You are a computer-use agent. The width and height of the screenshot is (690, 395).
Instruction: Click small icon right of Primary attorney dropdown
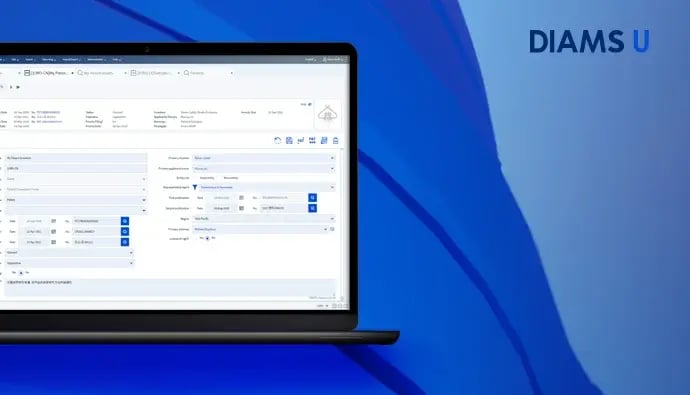(x=332, y=229)
